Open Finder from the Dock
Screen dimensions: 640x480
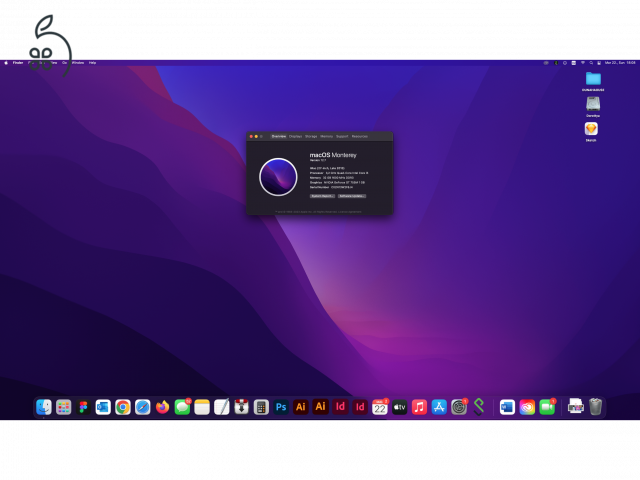[44, 407]
